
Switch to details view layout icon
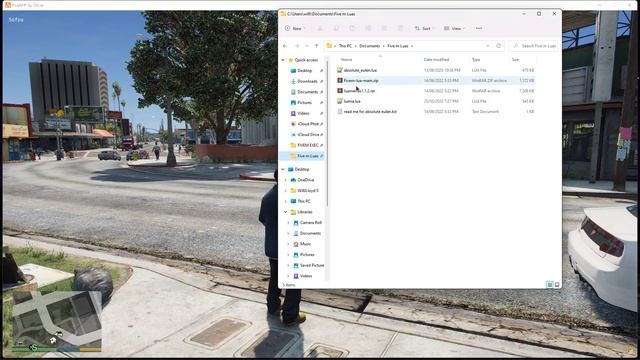coord(549,284)
